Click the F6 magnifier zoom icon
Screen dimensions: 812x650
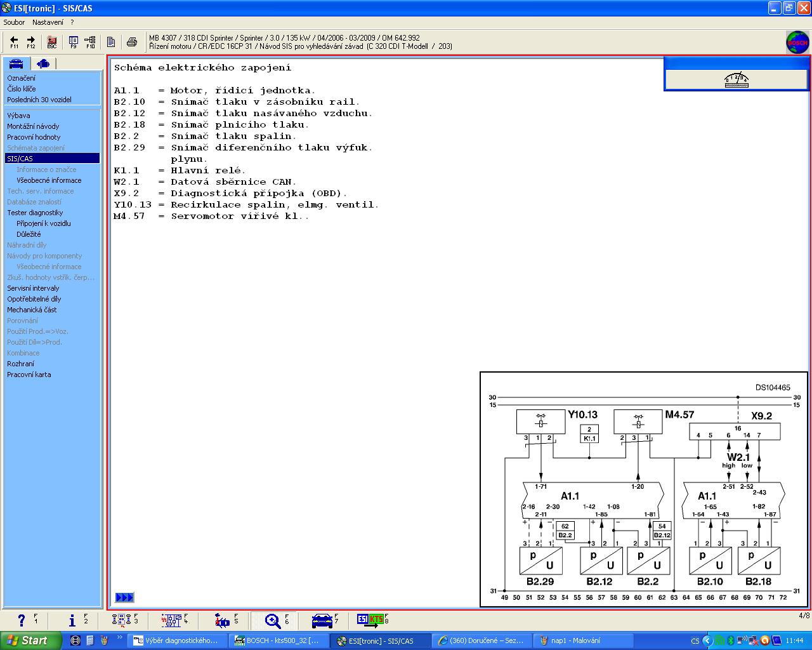point(273,620)
